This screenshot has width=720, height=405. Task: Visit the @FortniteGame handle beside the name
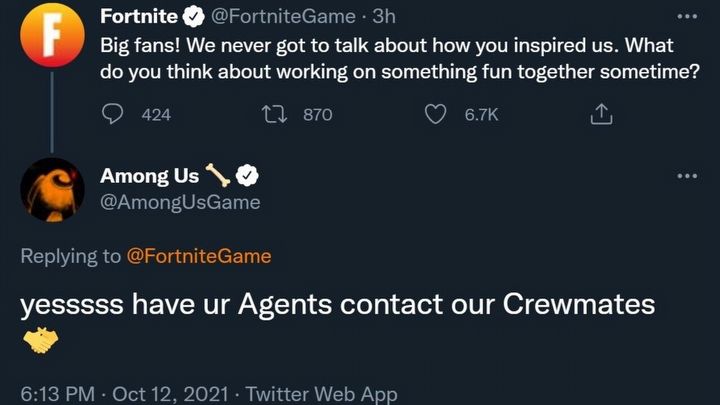pos(283,16)
